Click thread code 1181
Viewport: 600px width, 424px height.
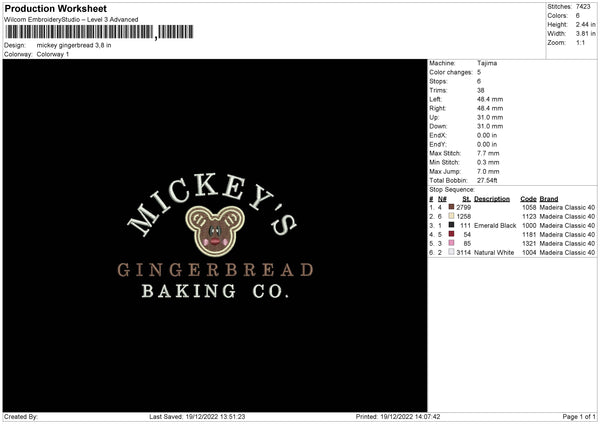point(529,235)
